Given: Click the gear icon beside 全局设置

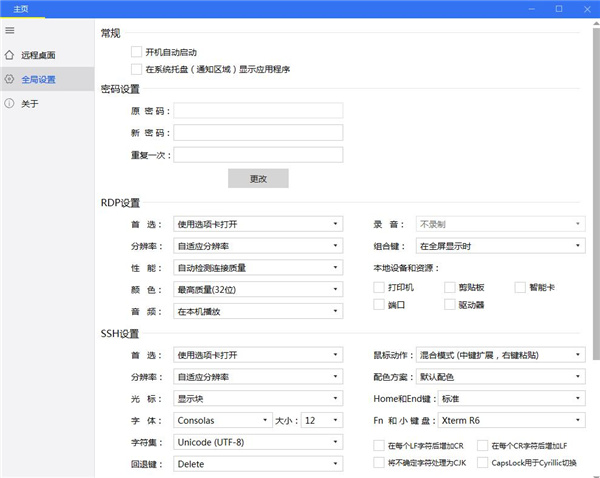Looking at the screenshot, I should (9, 79).
